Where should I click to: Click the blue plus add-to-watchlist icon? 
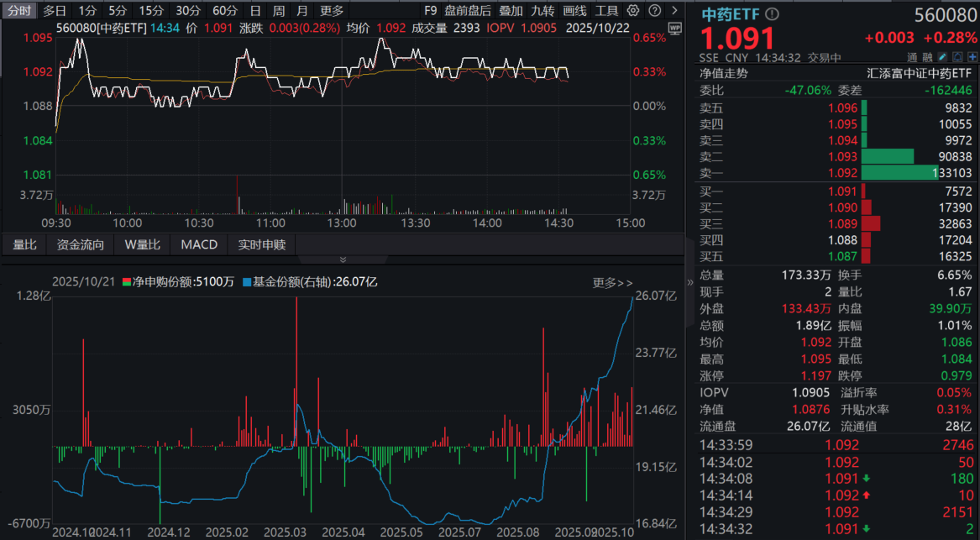click(x=971, y=57)
